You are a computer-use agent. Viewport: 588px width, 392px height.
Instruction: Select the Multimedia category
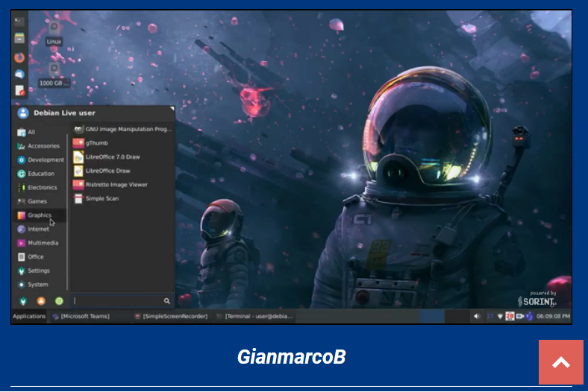click(x=40, y=243)
